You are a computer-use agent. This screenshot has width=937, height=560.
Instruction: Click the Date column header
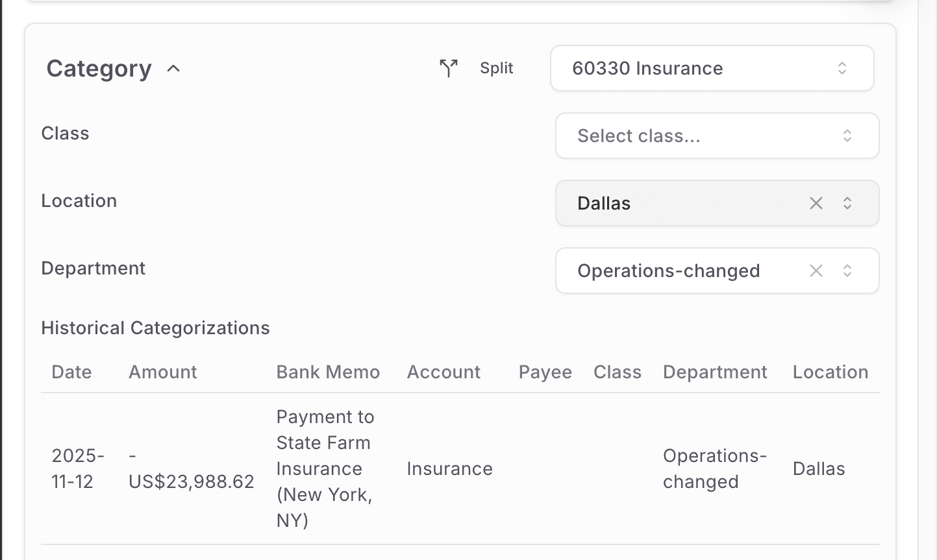[71, 372]
